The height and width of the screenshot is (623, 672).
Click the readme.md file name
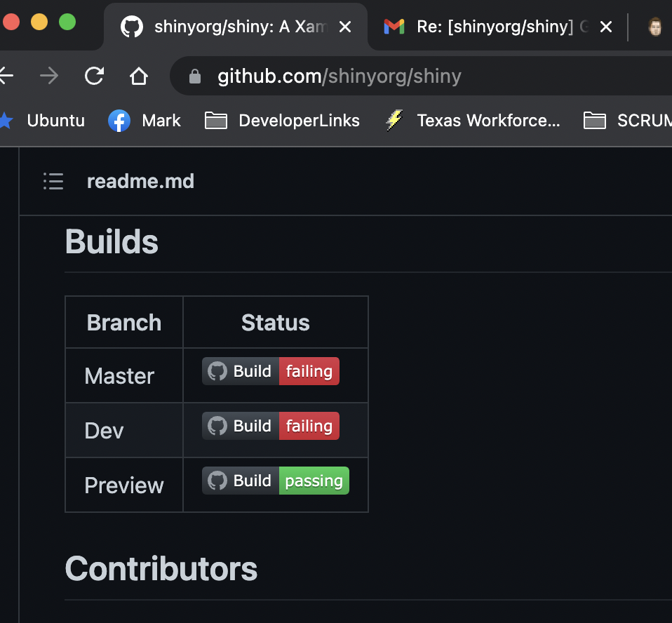tap(140, 182)
